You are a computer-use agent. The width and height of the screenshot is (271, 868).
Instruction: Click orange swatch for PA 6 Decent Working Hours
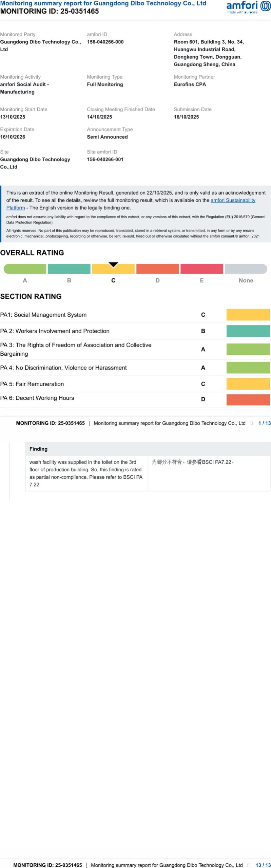coord(248,399)
